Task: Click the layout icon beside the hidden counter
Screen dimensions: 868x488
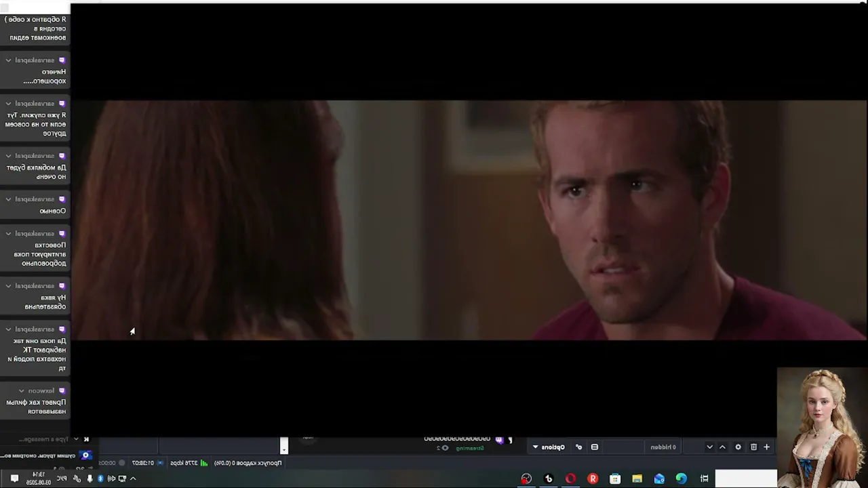Action: click(x=595, y=447)
